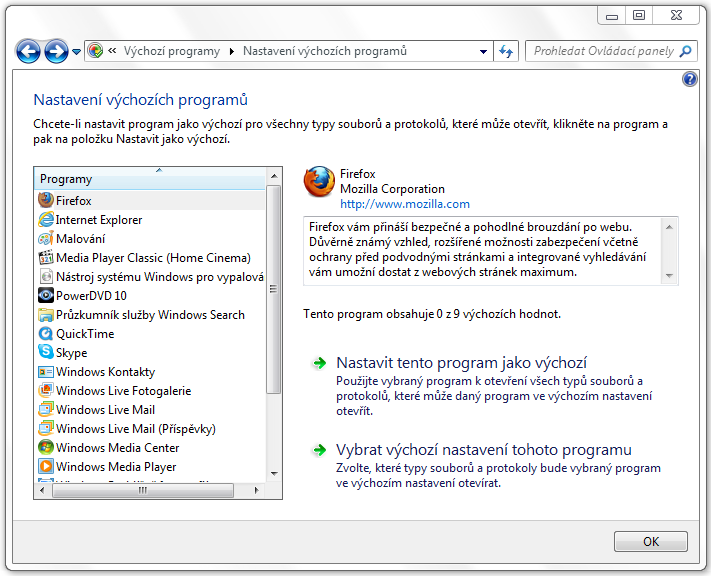Maximize the window with the title bar button
This screenshot has width=711, height=576.
tap(638, 15)
